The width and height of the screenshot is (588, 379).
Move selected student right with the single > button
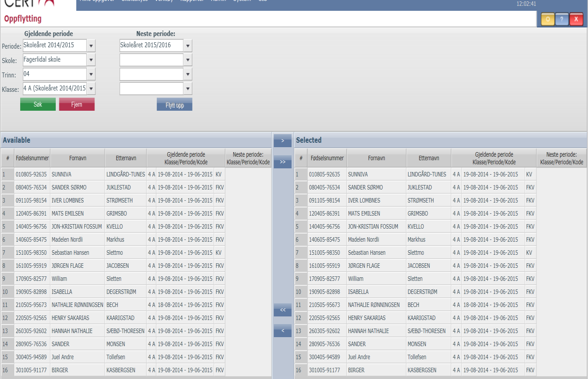(283, 140)
